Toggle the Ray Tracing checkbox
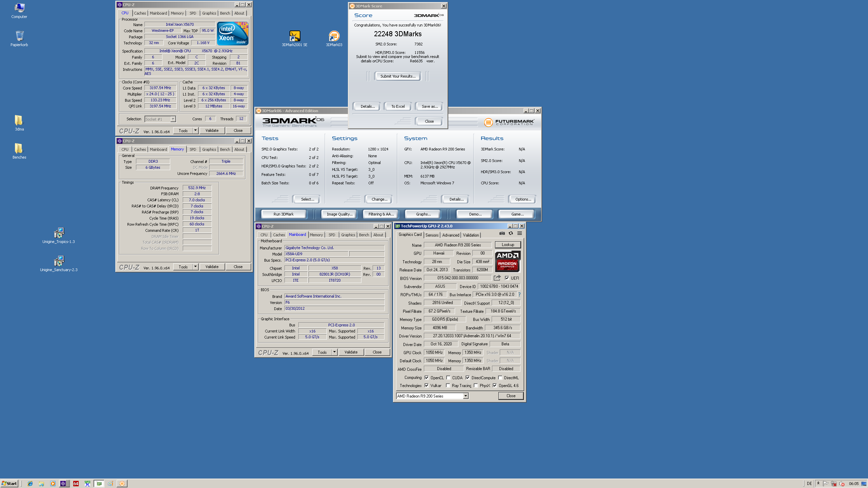The image size is (868, 488). click(448, 385)
